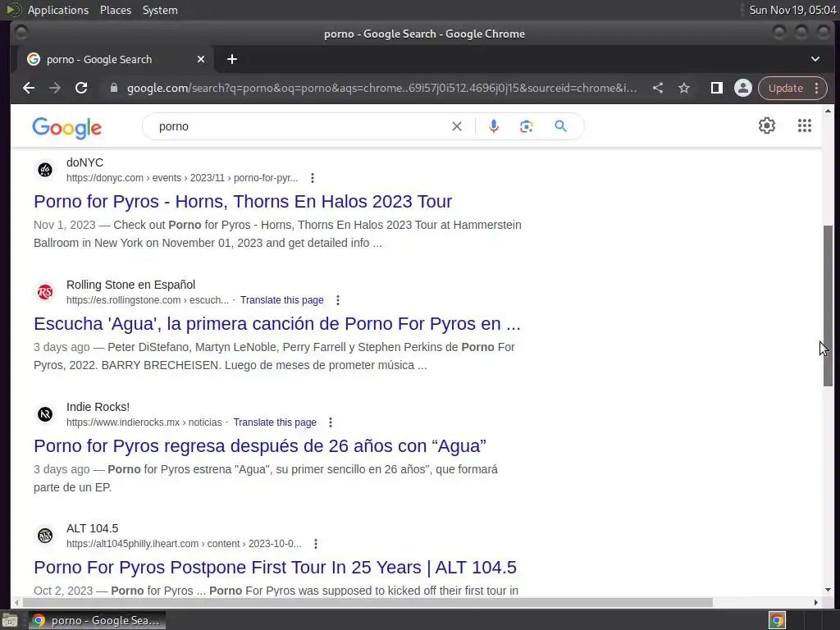Click the horizontal scrollbar thumb
This screenshot has height=630, width=840.
(x=367, y=602)
